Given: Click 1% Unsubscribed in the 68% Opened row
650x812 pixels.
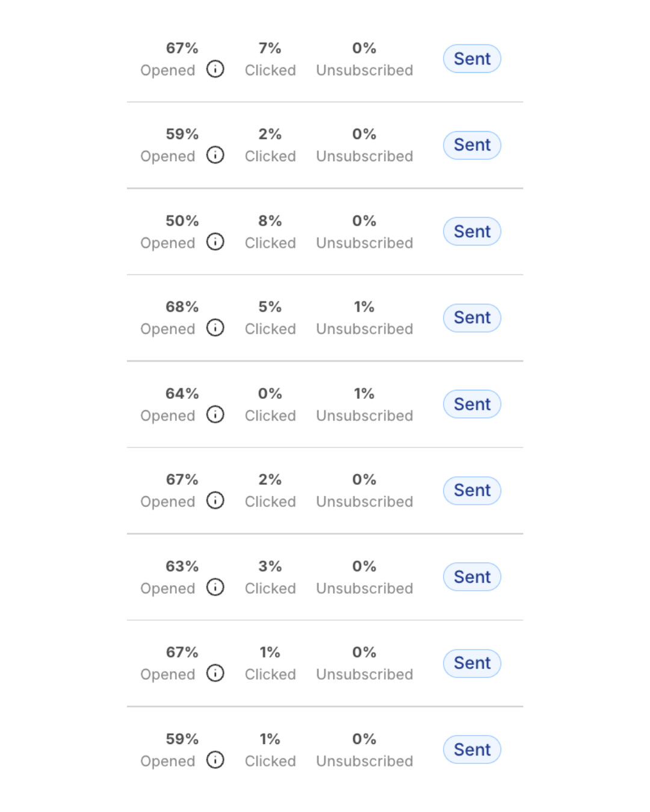Looking at the screenshot, I should pos(365,318).
